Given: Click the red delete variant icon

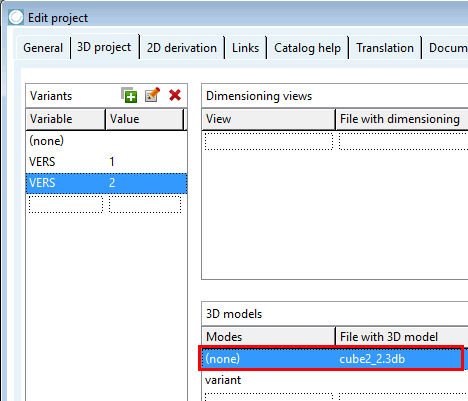Looking at the screenshot, I should pyautogui.click(x=175, y=95).
